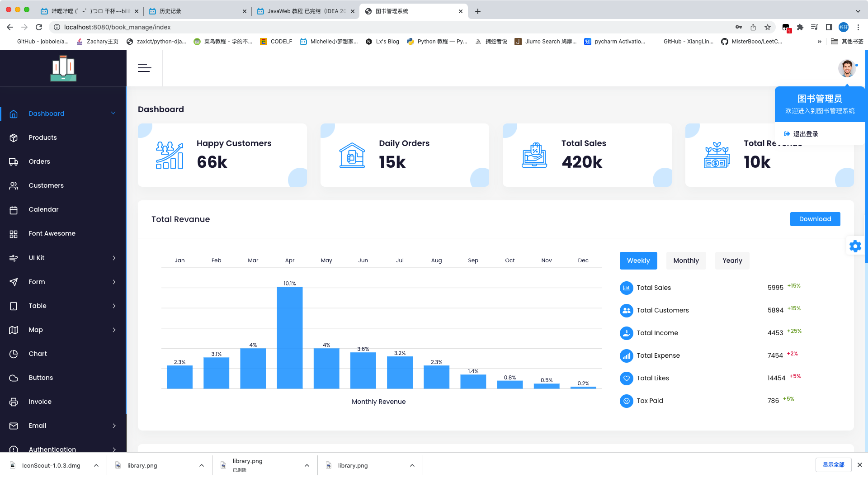868x478 pixels.
Task: Switch revenue view to Weekly
Action: point(638,260)
